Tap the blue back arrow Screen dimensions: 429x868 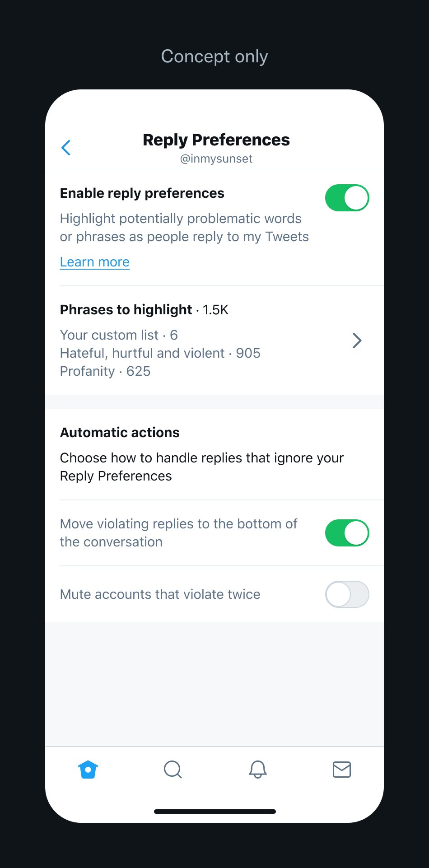click(x=66, y=147)
